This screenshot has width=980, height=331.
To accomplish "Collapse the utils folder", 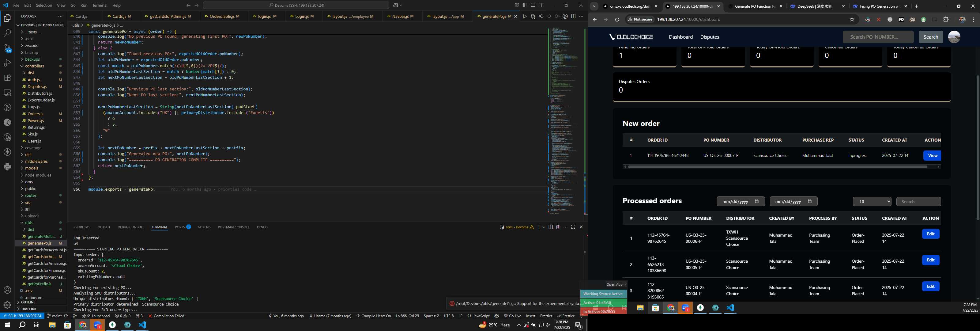I will point(28,223).
